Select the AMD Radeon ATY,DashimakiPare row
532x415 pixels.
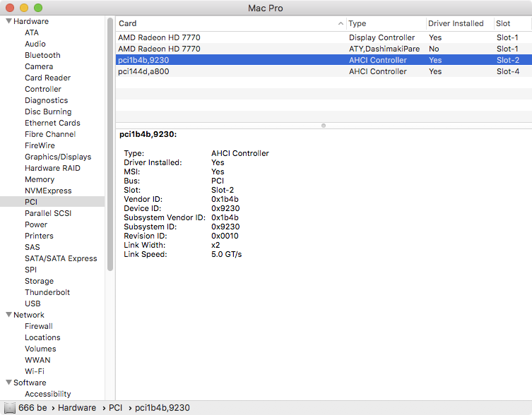[324, 49]
